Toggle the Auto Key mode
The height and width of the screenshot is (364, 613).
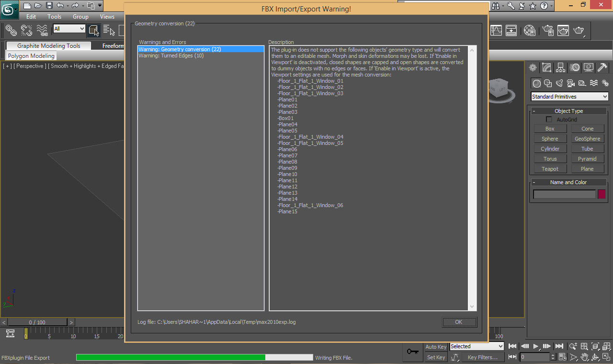tap(436, 347)
